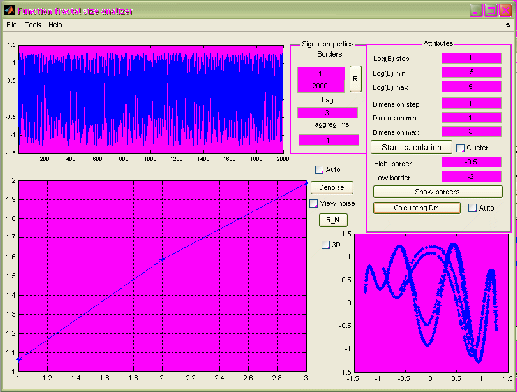517x392 pixels.
Task: Open the Help menu
Action: point(55,25)
